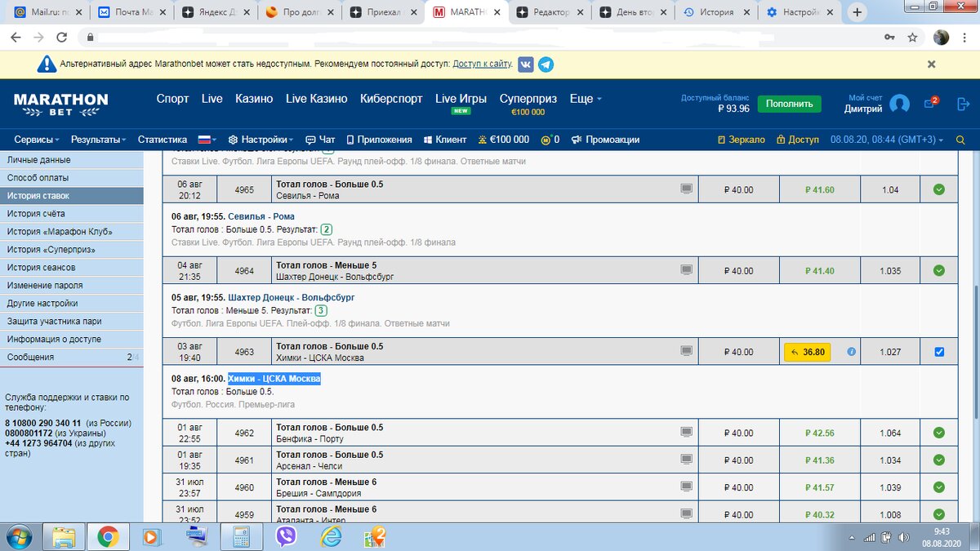Open the Live section
The height and width of the screenshot is (551, 980).
click(212, 99)
